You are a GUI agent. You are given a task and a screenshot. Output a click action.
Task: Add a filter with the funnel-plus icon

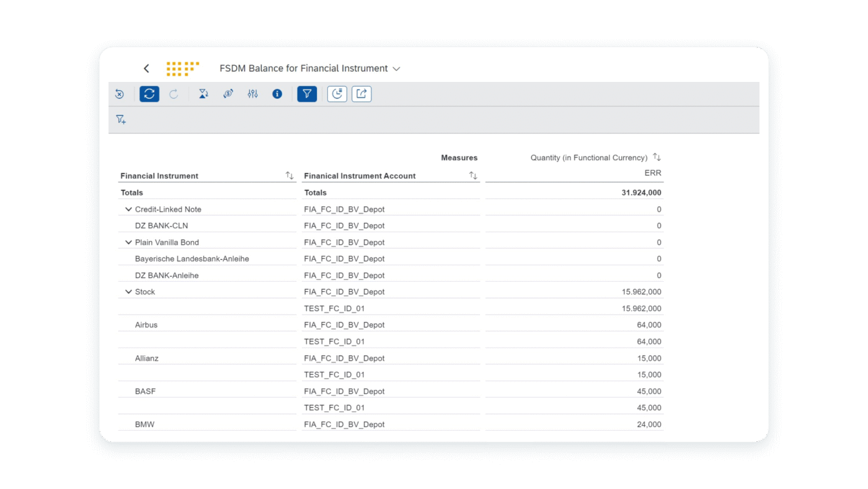121,119
